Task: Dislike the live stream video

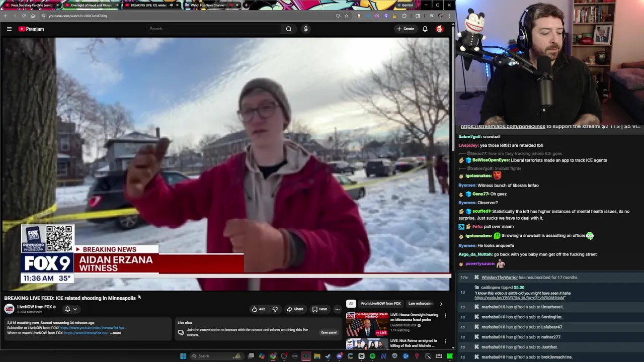Action: (x=275, y=309)
